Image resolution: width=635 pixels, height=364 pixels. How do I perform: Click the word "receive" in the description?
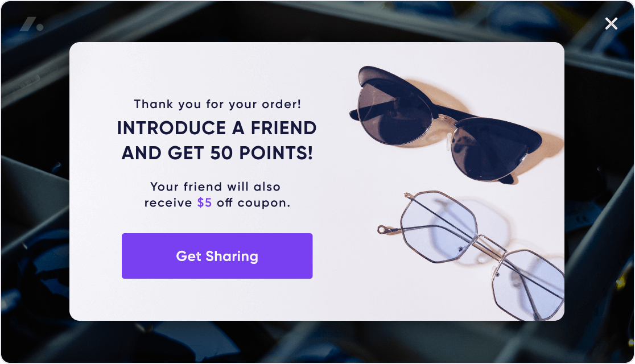(168, 202)
